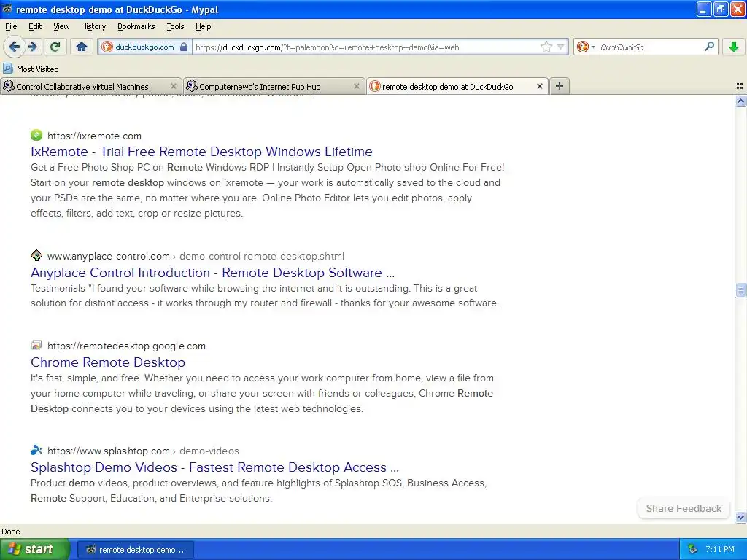Open Anyplace Control Introduction result link
Image resolution: width=747 pixels, height=560 pixels.
(x=212, y=273)
